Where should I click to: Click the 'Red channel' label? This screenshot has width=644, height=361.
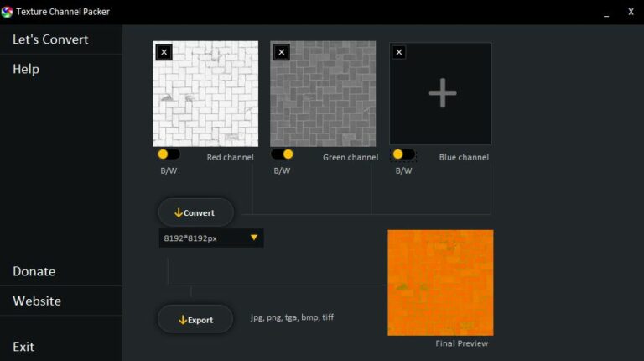(x=230, y=157)
